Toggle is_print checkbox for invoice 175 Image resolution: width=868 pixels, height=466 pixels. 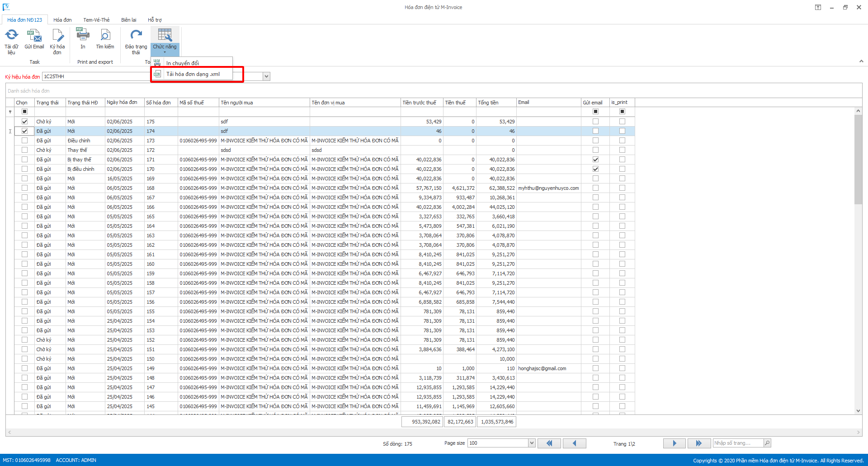[x=622, y=122]
